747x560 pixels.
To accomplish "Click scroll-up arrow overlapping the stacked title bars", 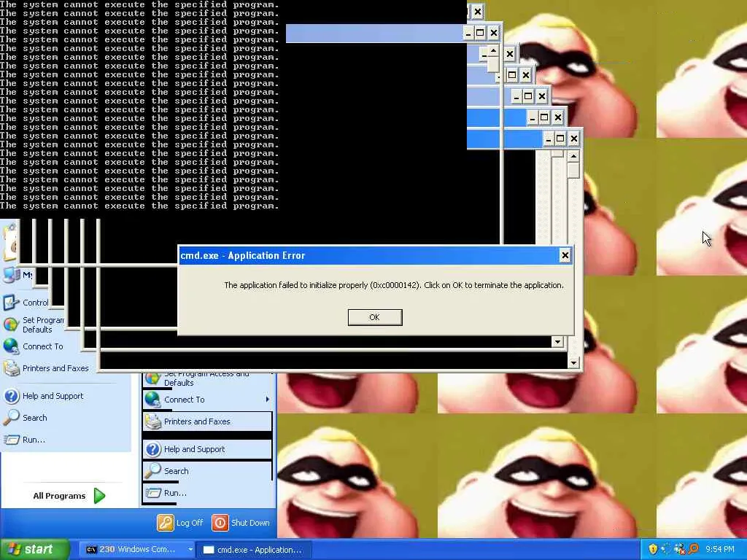I will (494, 50).
